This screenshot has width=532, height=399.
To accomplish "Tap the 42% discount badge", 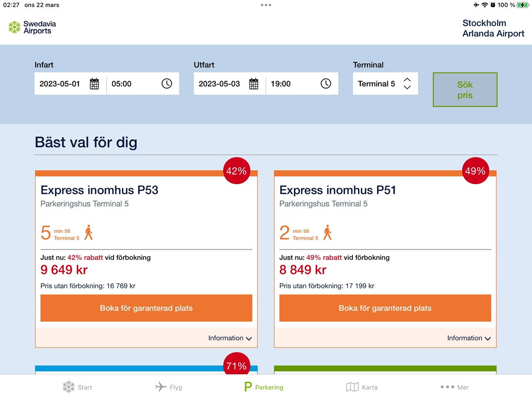I will click(236, 171).
